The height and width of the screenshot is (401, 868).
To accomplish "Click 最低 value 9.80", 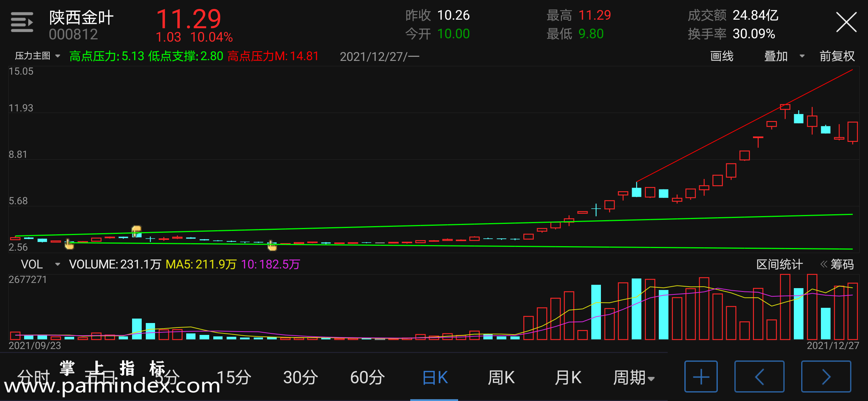I will coord(591,34).
